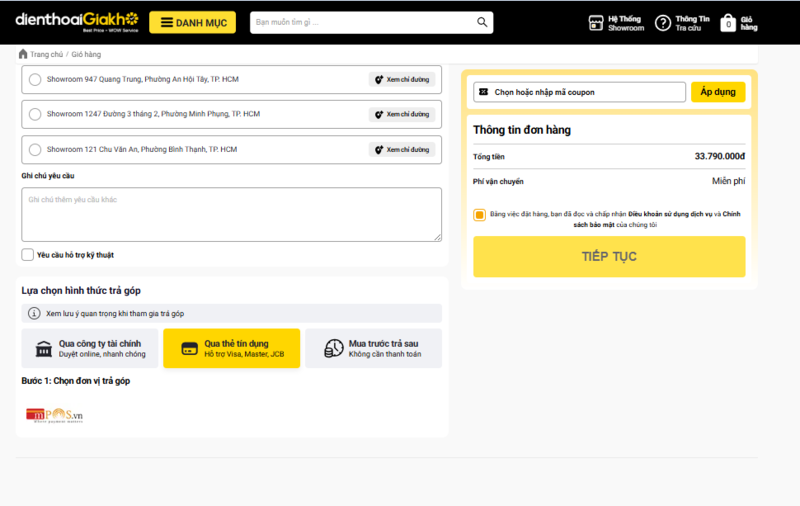Select Showroom 1247 Đường 3 tháng 2
The height and width of the screenshot is (506, 800).
pyautogui.click(x=35, y=114)
